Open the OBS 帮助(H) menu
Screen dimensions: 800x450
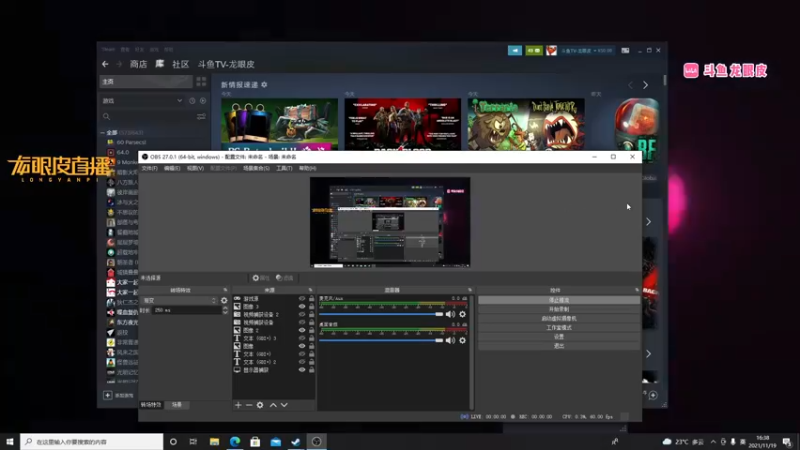pyautogui.click(x=307, y=168)
